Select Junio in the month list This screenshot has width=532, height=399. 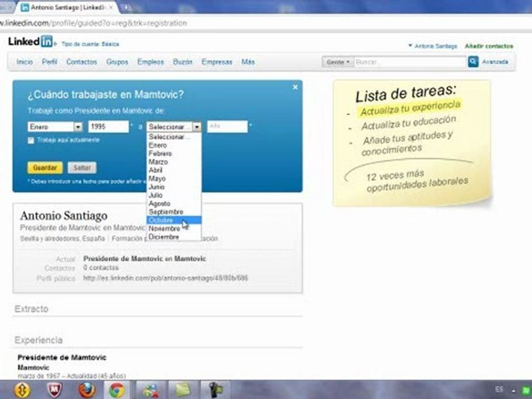(174, 187)
